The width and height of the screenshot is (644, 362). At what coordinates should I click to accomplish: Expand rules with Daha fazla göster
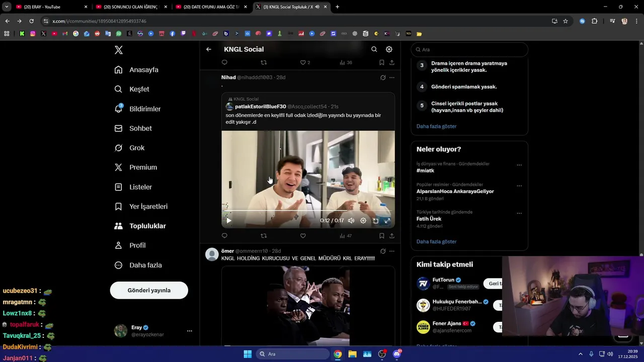pos(436,126)
